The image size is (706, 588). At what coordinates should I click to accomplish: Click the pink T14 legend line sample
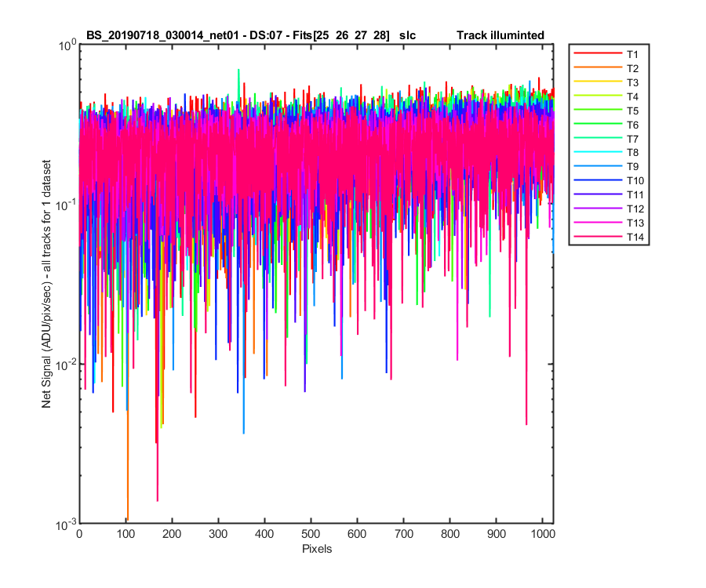598,236
